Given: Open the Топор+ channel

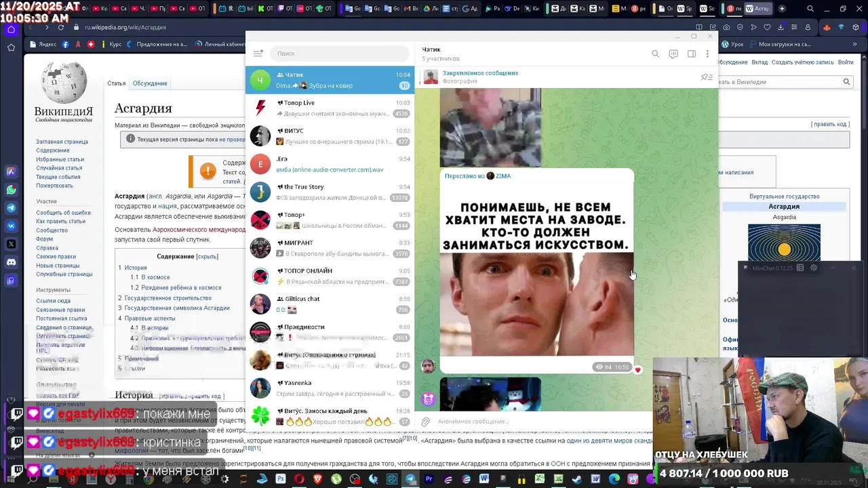Looking at the screenshot, I should point(330,220).
